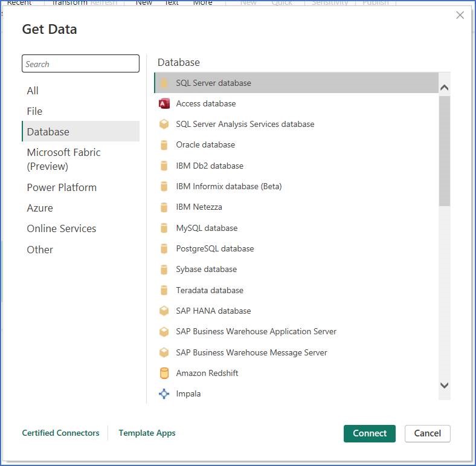The image size is (476, 466).
Task: Click the connector list scrollbar thumb
Action: coord(445,151)
